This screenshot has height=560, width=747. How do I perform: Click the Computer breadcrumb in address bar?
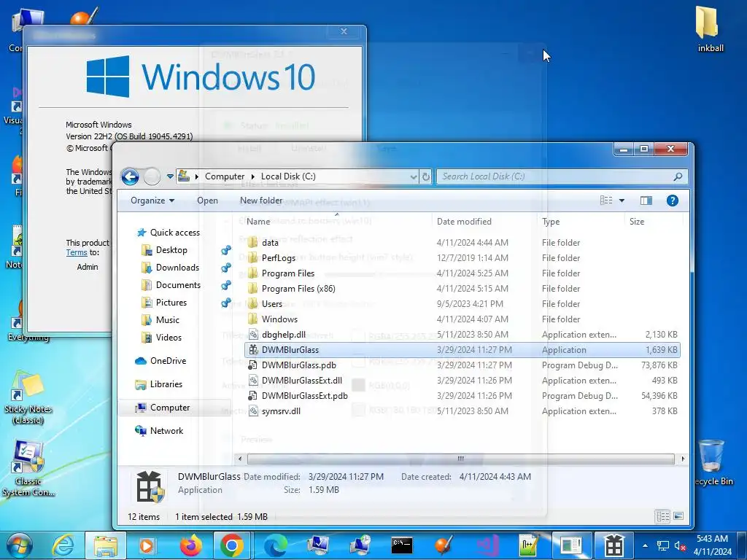click(x=225, y=176)
